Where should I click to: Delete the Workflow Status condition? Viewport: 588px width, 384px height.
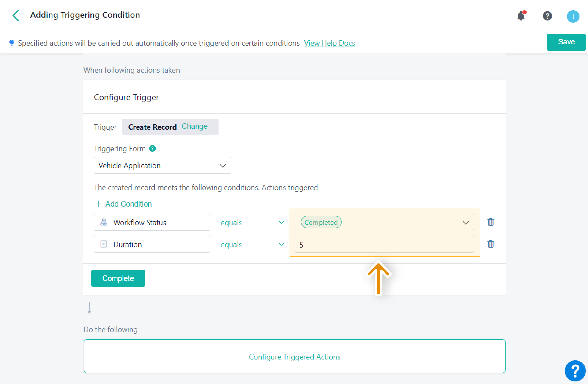pos(491,222)
